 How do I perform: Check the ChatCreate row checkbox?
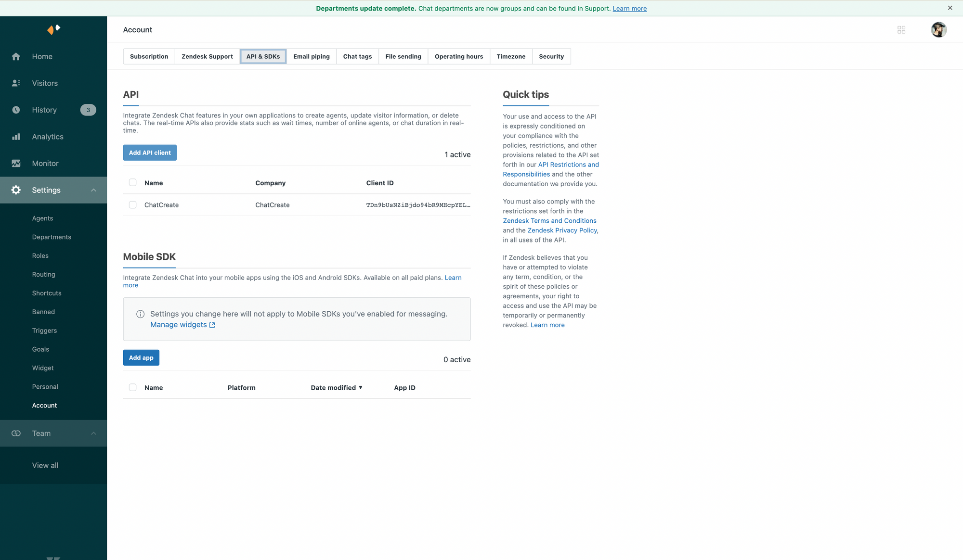[x=132, y=205]
